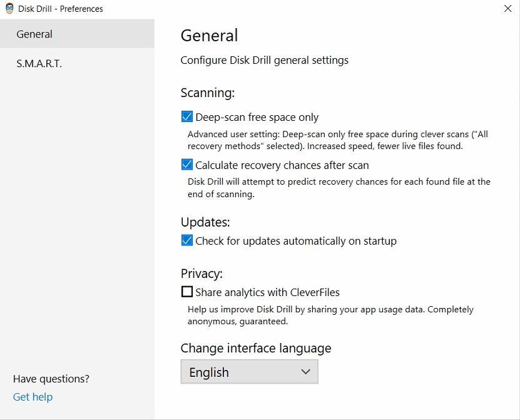Click the 'Privacy:' section heading

[x=201, y=274]
